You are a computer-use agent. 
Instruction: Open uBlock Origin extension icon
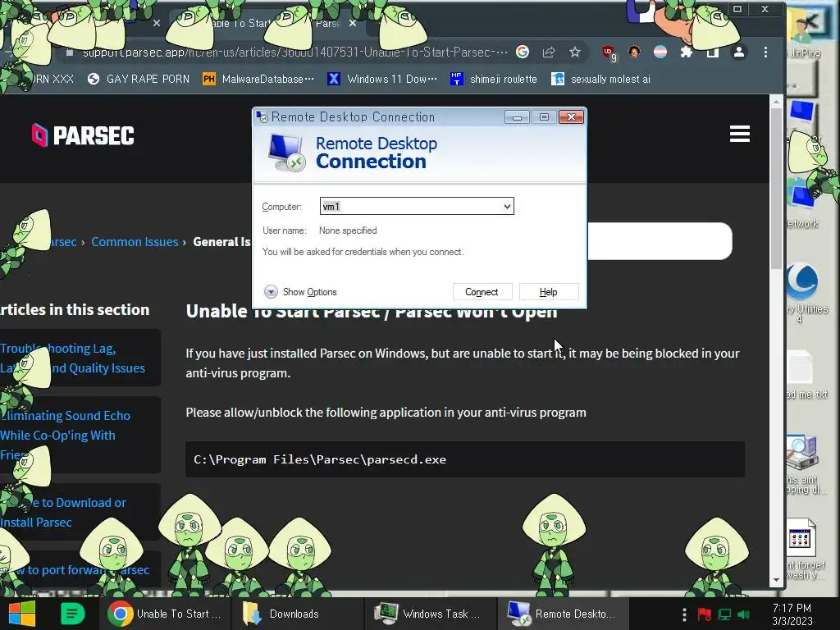(x=609, y=52)
